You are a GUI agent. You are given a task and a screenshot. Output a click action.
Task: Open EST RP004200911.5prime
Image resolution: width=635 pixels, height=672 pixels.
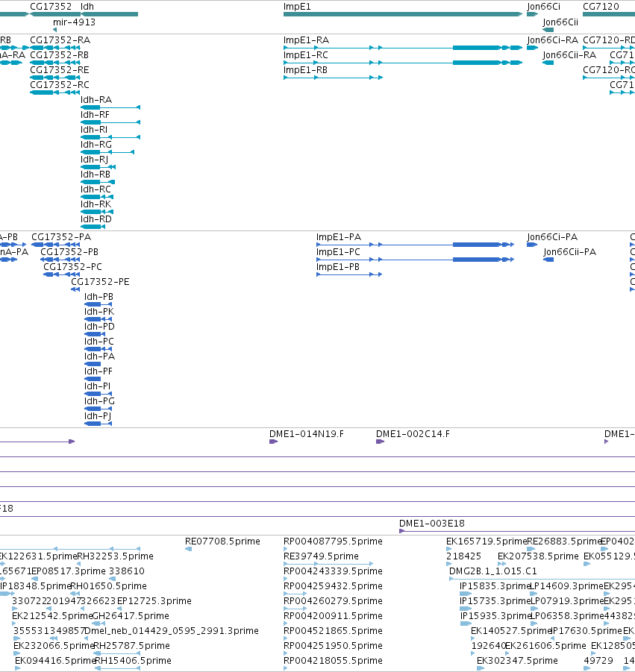tap(333, 616)
